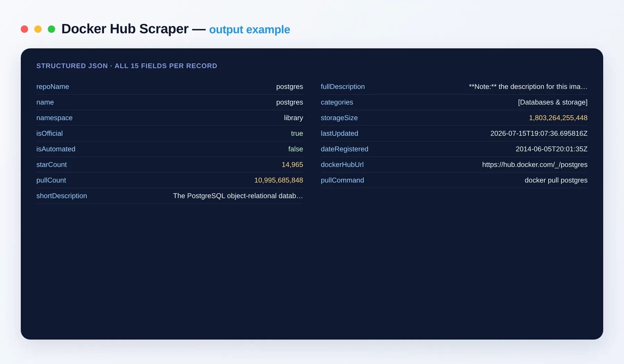
Task: Click the 'dateRegistered' field label
Action: 344,149
